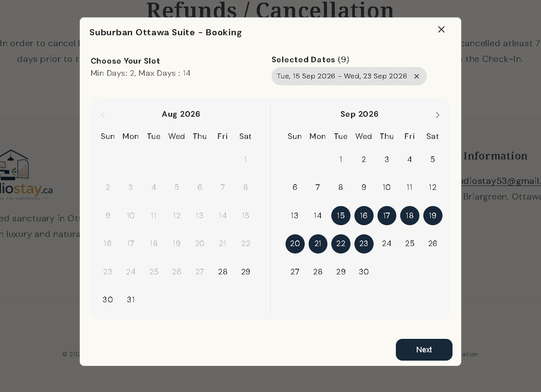Pick September 19 in the calendar
This screenshot has height=392, width=541.
[x=432, y=216]
